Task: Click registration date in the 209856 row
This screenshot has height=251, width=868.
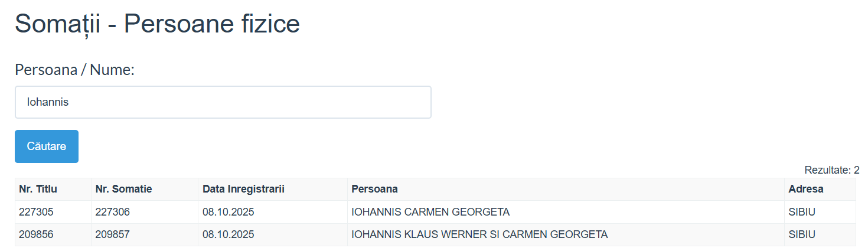Action: pyautogui.click(x=228, y=234)
